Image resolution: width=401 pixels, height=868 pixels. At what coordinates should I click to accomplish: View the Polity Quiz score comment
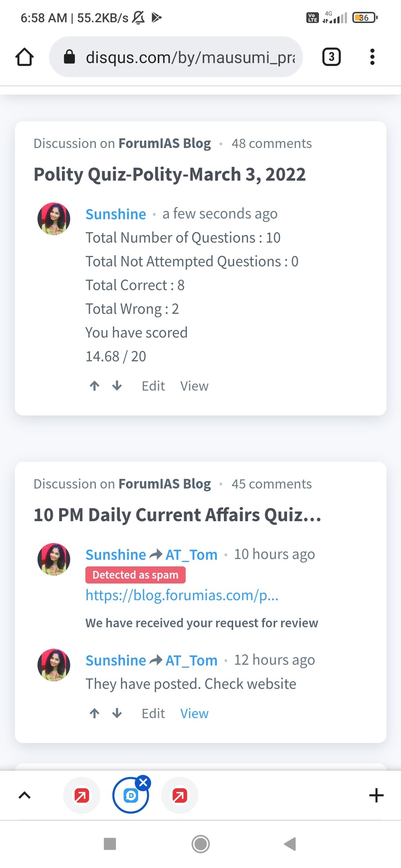point(194,386)
